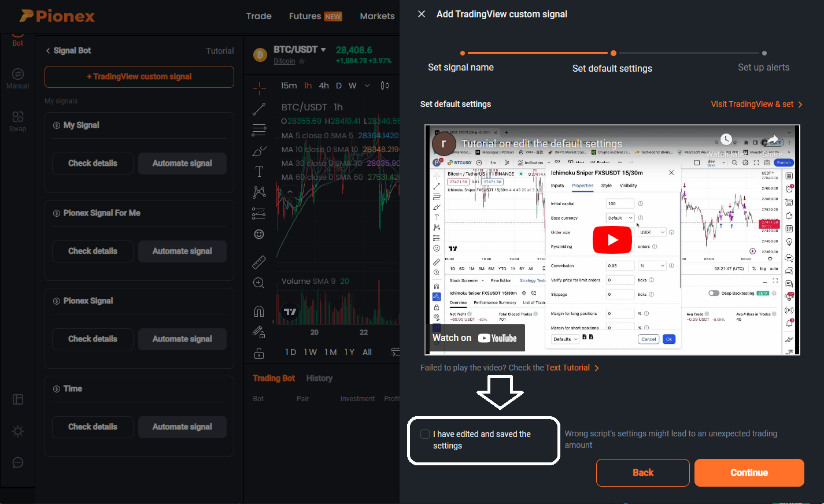This screenshot has width=824, height=504.
Task: Check details for Time signal
Action: [x=93, y=427]
